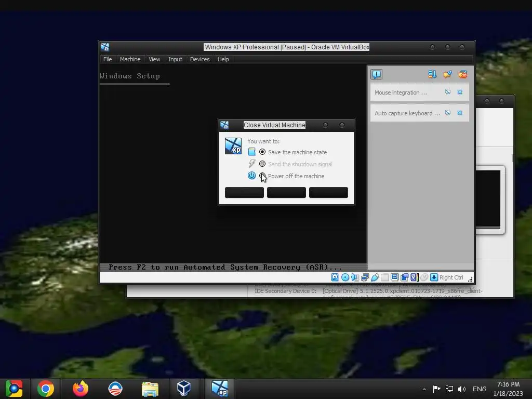Click the round red-white-blue taskbar icon
Image resolution: width=532 pixels, height=399 pixels.
click(x=115, y=389)
